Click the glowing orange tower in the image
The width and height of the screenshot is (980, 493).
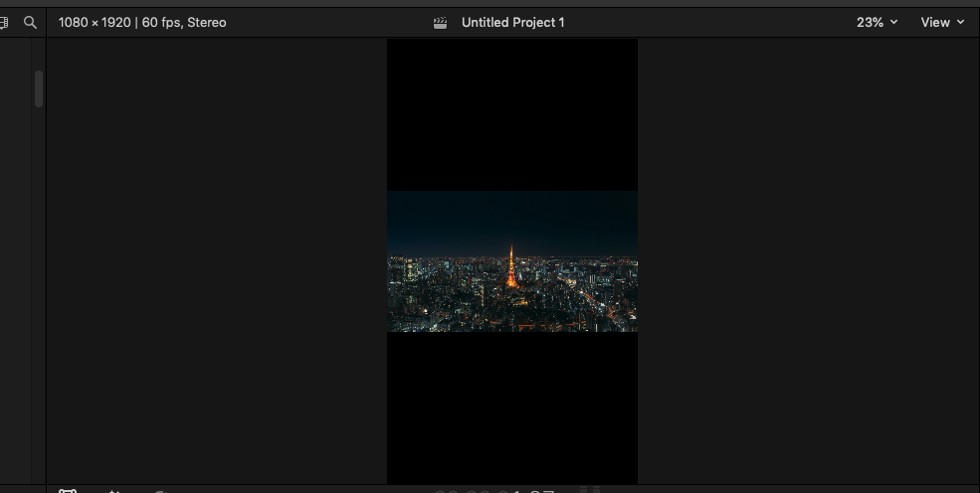[x=512, y=266]
